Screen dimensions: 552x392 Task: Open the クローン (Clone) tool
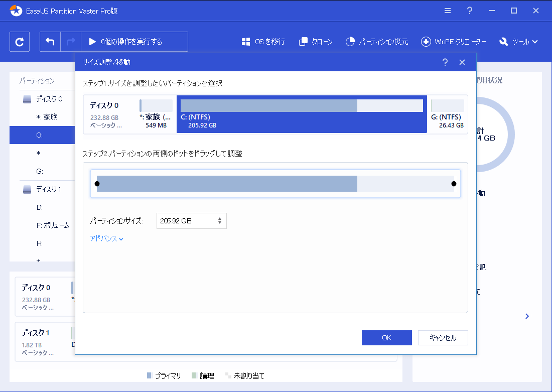[316, 42]
